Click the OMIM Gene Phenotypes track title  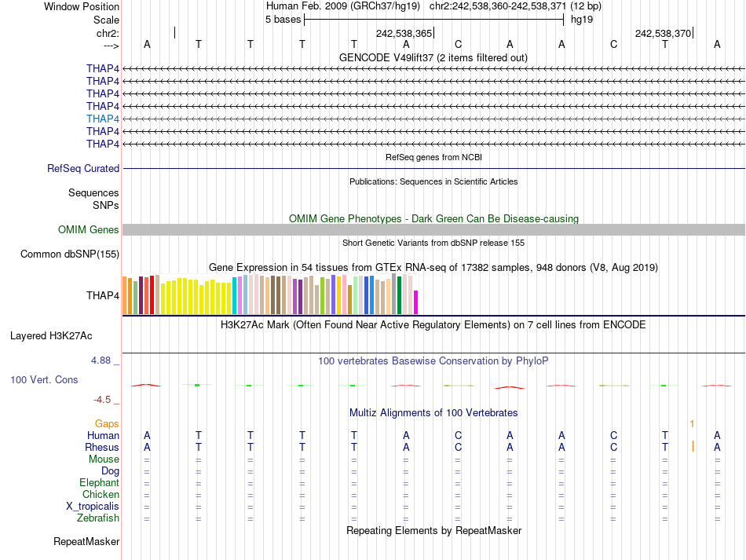[433, 218]
